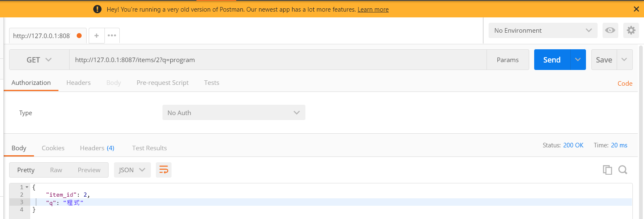
Task: Copy the response body to clipboard
Action: [607, 170]
